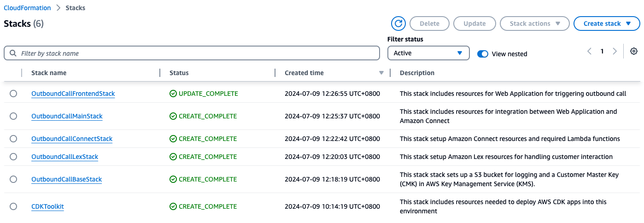Select OutboundCallLexStack radio button
Viewport: 644px width, 223px height.
pos(13,157)
